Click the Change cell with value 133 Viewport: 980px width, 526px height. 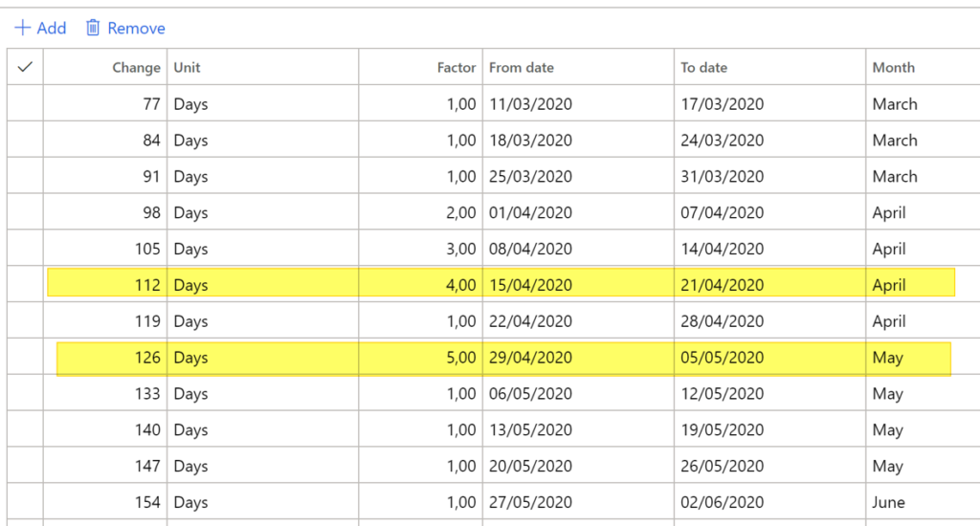pyautogui.click(x=105, y=394)
